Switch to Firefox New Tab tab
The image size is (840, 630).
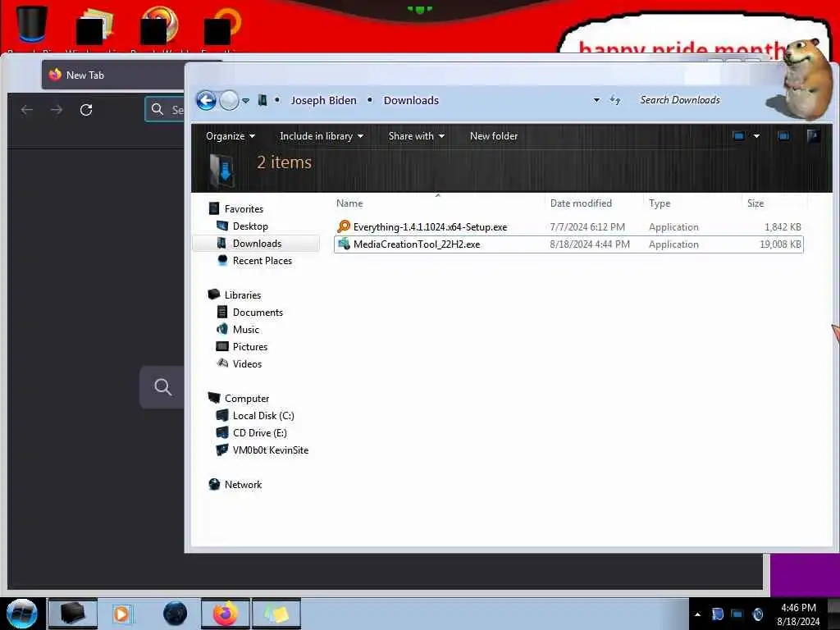[x=113, y=75]
